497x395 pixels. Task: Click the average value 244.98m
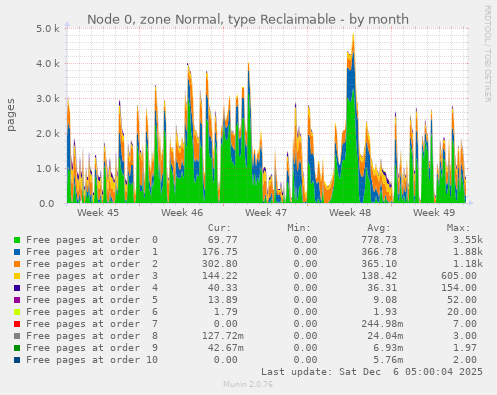coord(382,324)
